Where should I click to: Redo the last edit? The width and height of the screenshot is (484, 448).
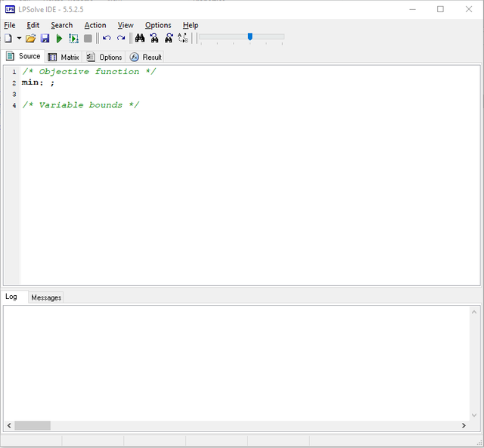pyautogui.click(x=121, y=38)
